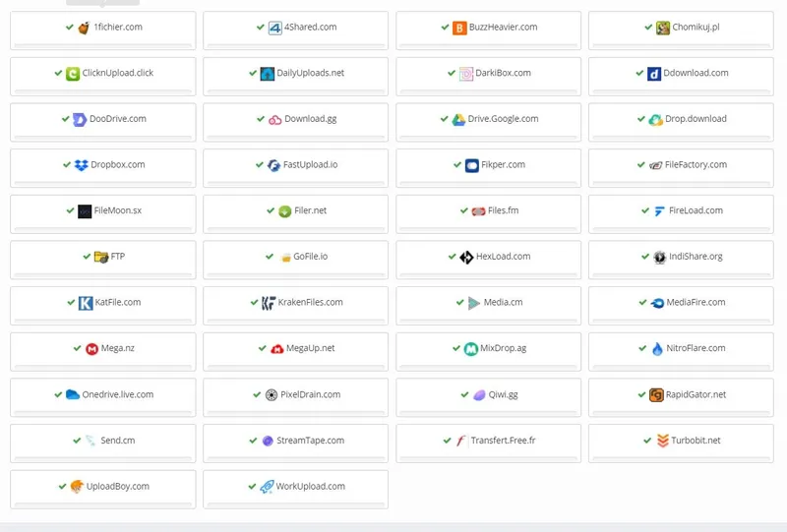Click the Media.cm play triangle icon
Viewport: 787px width, 532px height.
[473, 303]
